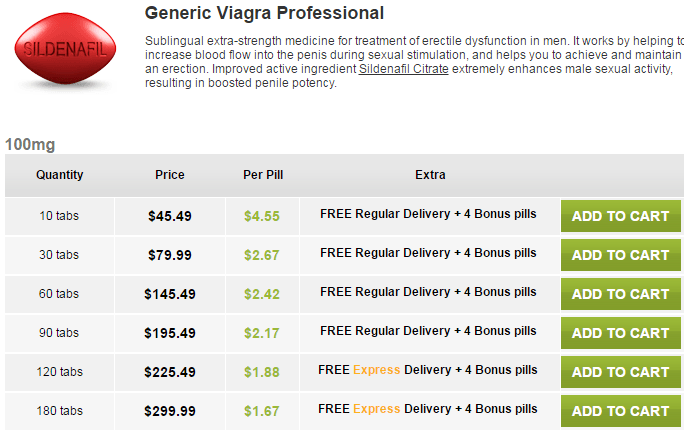Viewport: 684px width, 430px height.
Task: Add 60 tabs to cart
Action: pos(620,294)
